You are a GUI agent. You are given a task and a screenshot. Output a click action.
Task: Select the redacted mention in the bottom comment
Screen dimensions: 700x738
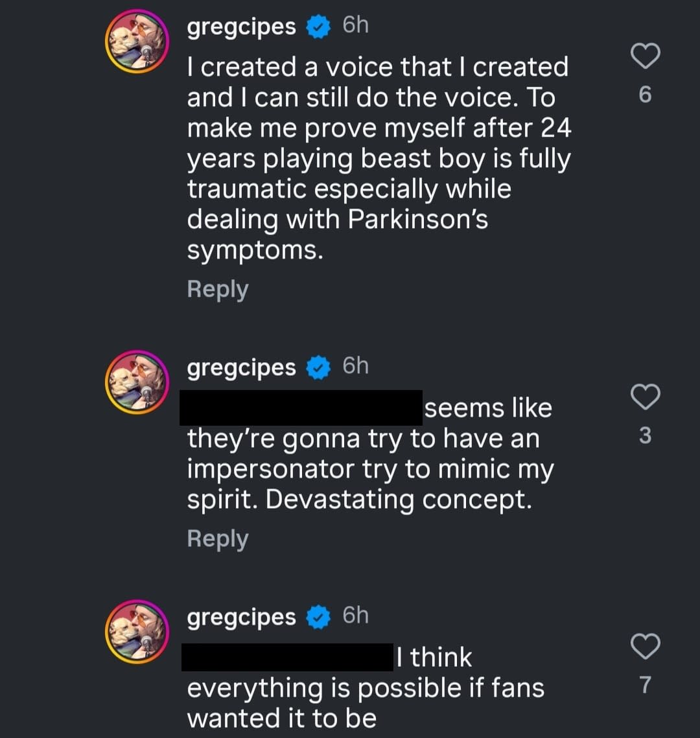[x=287, y=656]
